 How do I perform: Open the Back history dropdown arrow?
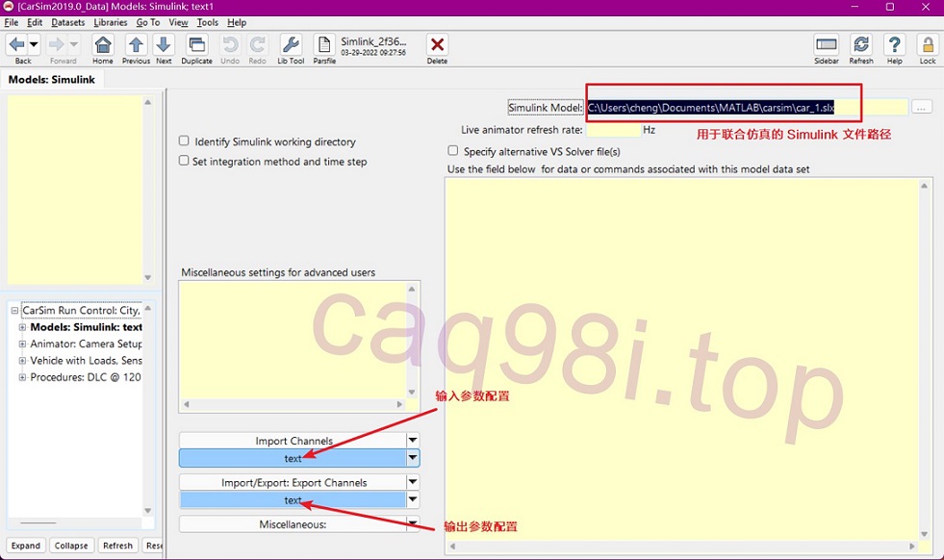34,44
